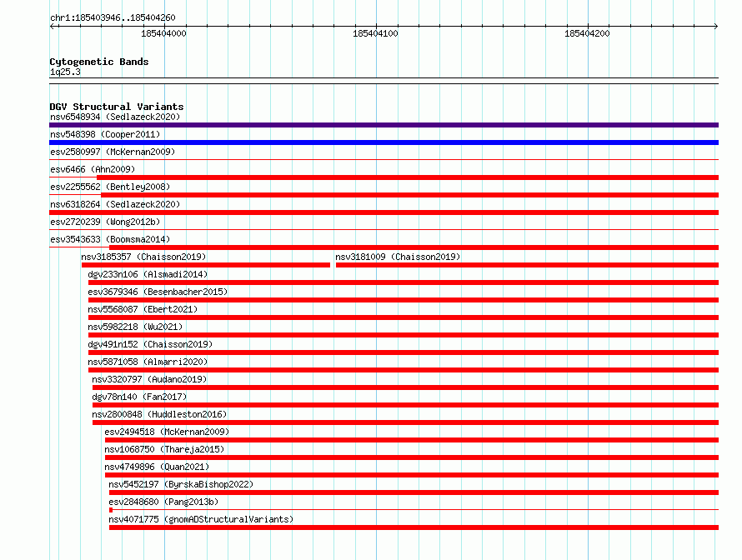The height and width of the screenshot is (560, 742).
Task: Open nsv5871058 (Almarri2020) variant details
Action: click(148, 362)
